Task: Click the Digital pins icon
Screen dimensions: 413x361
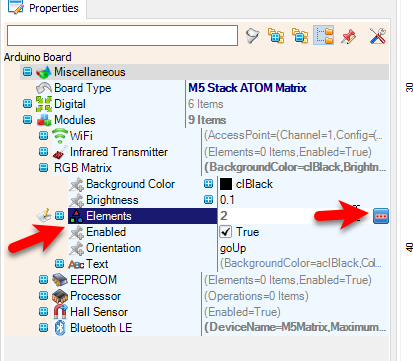Action: [x=44, y=104]
